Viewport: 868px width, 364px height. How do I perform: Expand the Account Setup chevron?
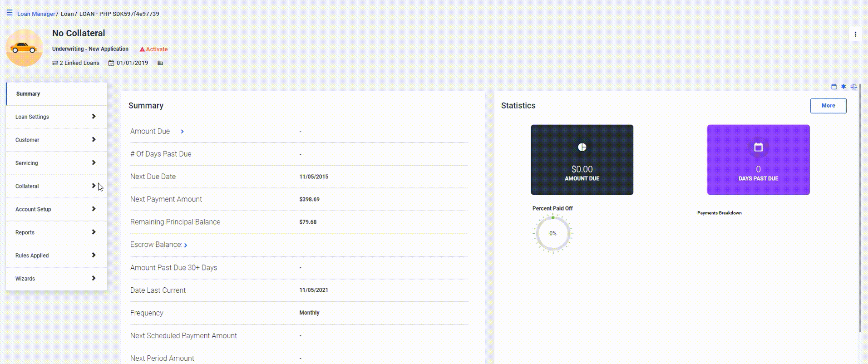94,209
